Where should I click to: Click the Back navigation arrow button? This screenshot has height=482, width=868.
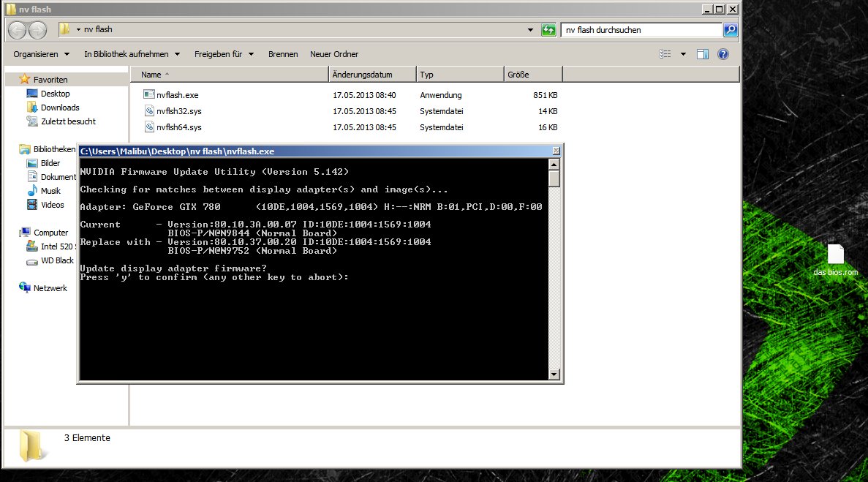(17, 30)
